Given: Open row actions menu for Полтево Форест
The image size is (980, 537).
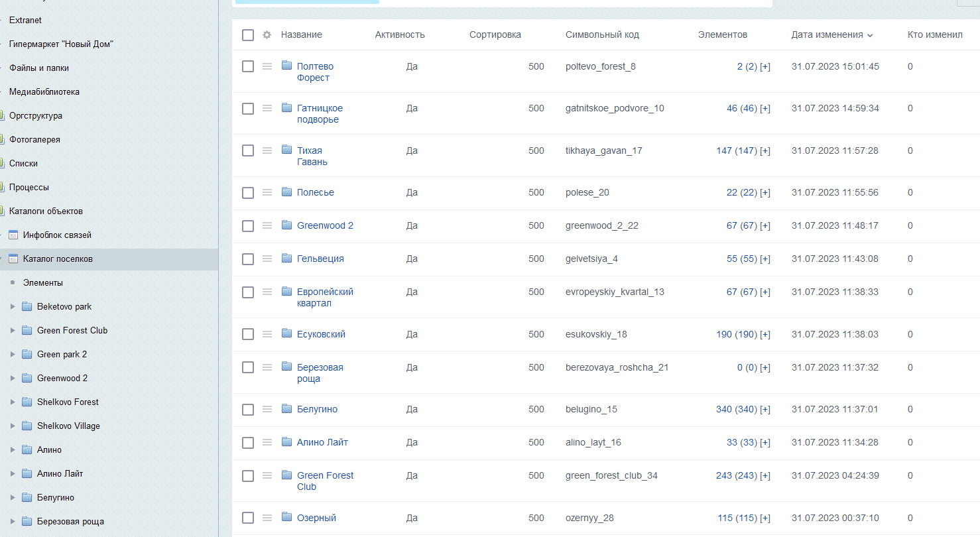Looking at the screenshot, I should pyautogui.click(x=267, y=66).
